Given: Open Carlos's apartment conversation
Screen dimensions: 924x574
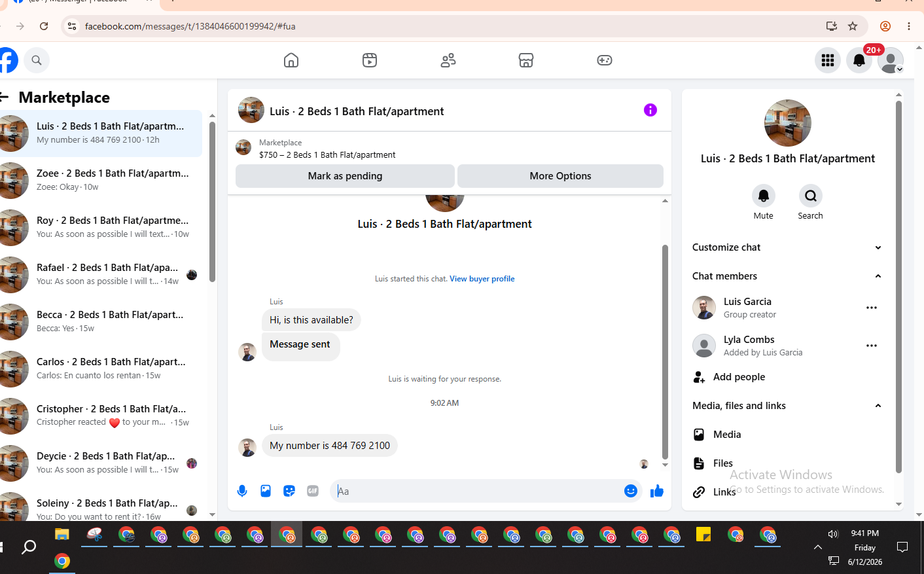Looking at the screenshot, I should (x=101, y=369).
